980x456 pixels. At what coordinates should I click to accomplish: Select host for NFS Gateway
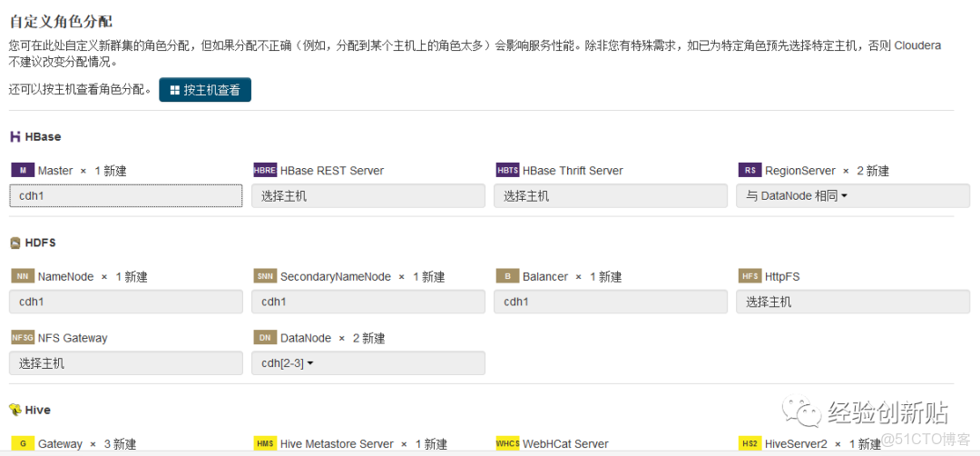pyautogui.click(x=126, y=362)
